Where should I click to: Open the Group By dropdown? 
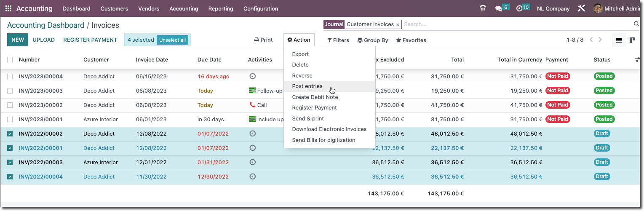click(373, 40)
